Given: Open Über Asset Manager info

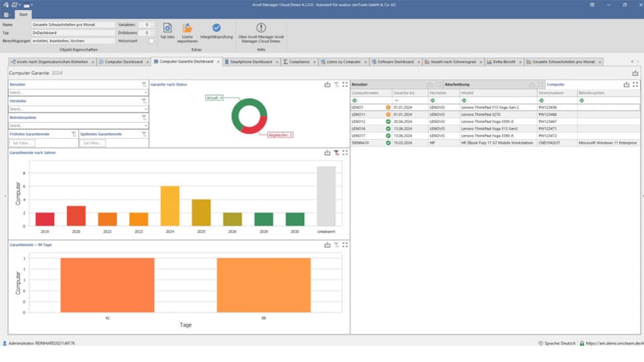Looking at the screenshot, I should (x=261, y=33).
